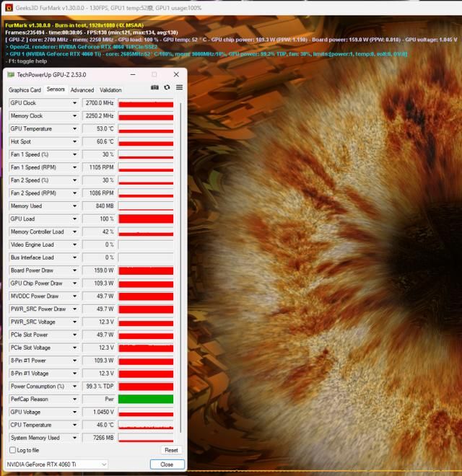Open the GPU Chip Power Draw dropdown
The height and width of the screenshot is (476, 462).
(x=74, y=283)
